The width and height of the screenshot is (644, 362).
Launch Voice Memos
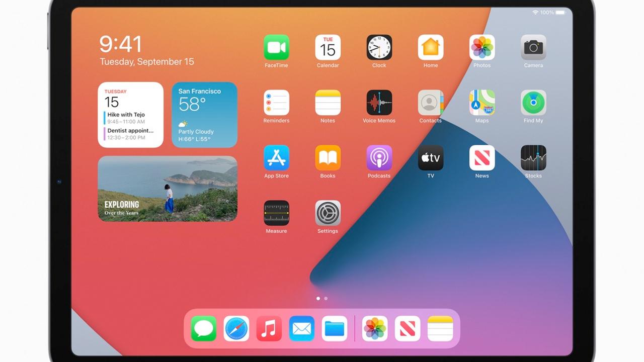pos(379,103)
